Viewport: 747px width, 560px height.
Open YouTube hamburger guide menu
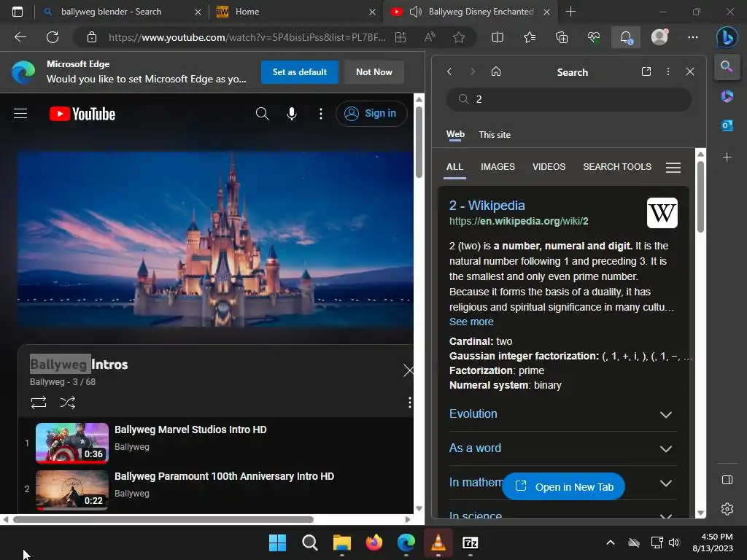point(20,113)
